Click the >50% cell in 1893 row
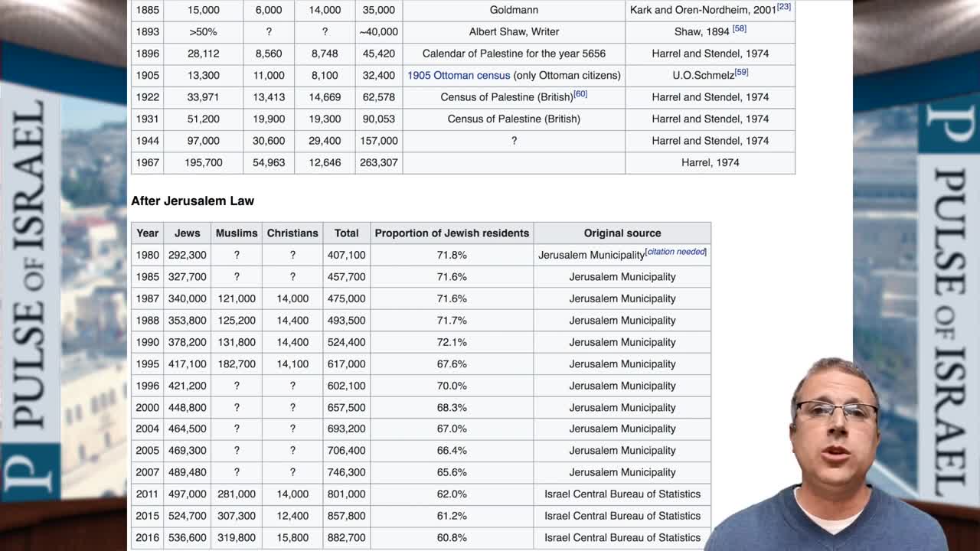The width and height of the screenshot is (980, 551). click(204, 31)
